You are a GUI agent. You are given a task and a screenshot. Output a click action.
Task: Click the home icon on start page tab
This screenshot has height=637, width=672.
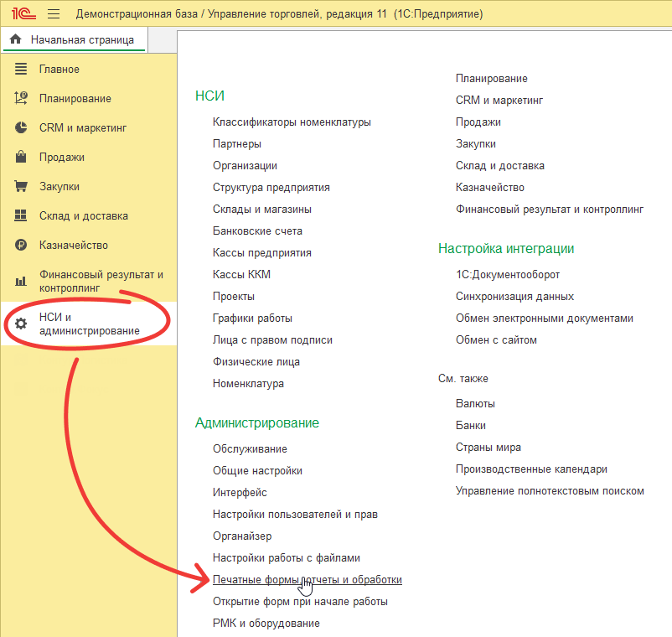coord(15,39)
